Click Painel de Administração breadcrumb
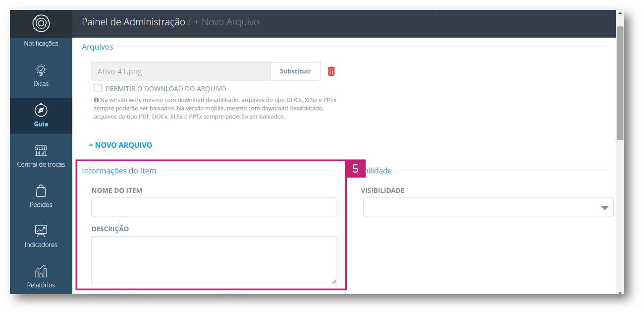This screenshot has height=314, width=644. [133, 22]
